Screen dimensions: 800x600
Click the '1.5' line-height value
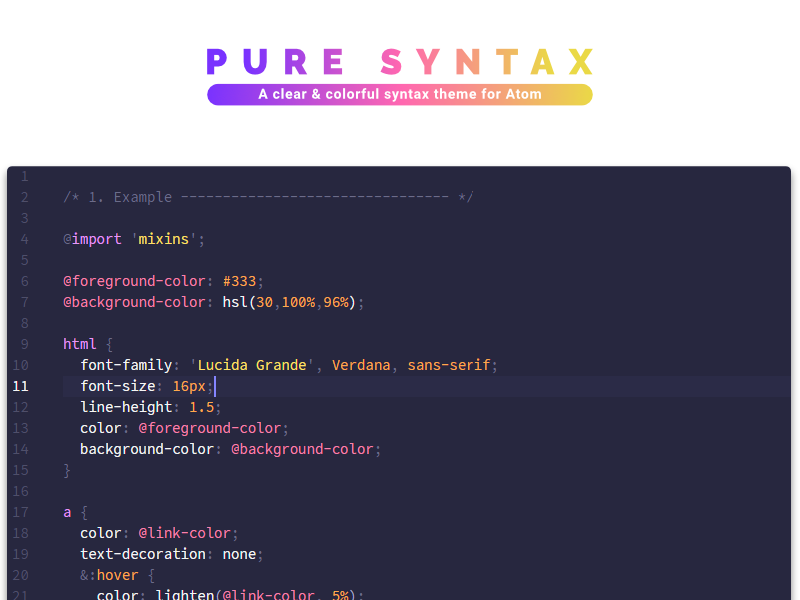coord(202,407)
